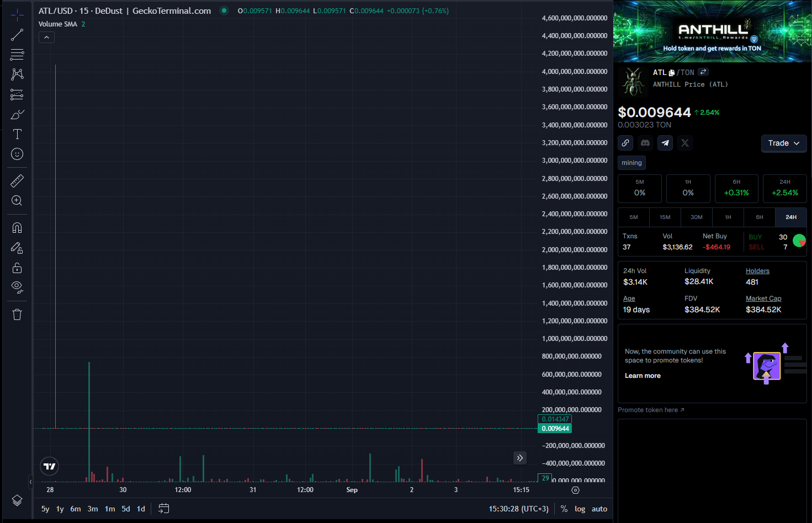Image resolution: width=812 pixels, height=523 pixels.
Task: Toggle percent scale mode
Action: (x=564, y=509)
